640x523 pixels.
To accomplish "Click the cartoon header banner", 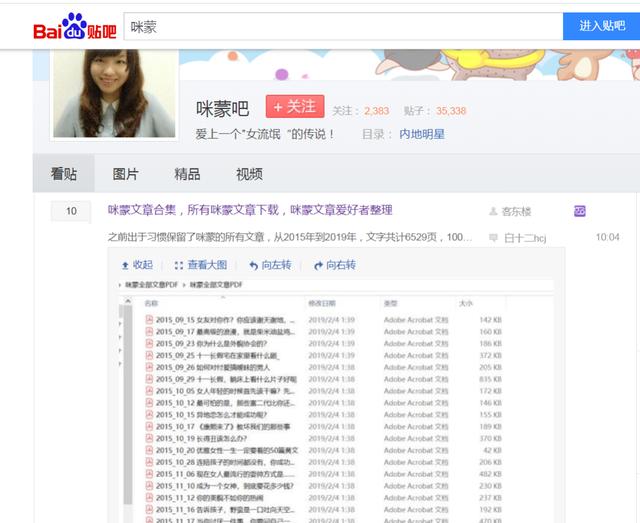I will [409, 65].
